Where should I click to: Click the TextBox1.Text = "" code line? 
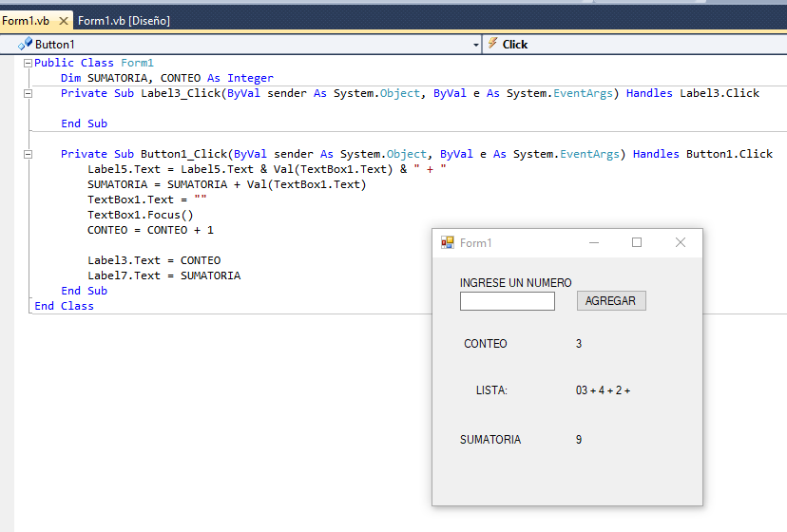pyautogui.click(x=147, y=199)
